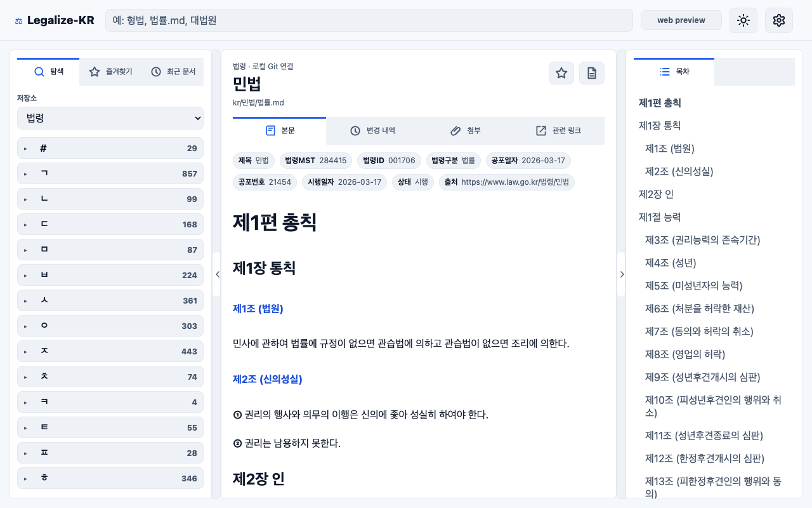This screenshot has height=508, width=812.
Task: Click the 공포일자 2026-03-17 chip
Action: 528,161
